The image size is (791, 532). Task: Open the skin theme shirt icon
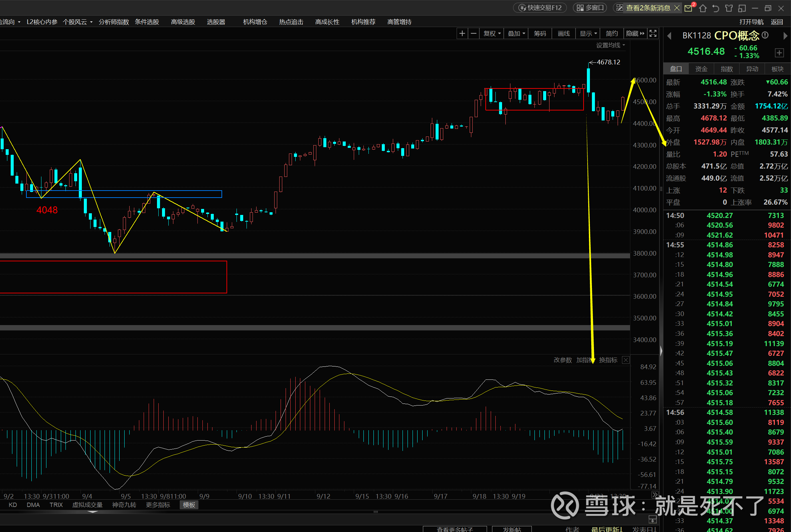[729, 8]
